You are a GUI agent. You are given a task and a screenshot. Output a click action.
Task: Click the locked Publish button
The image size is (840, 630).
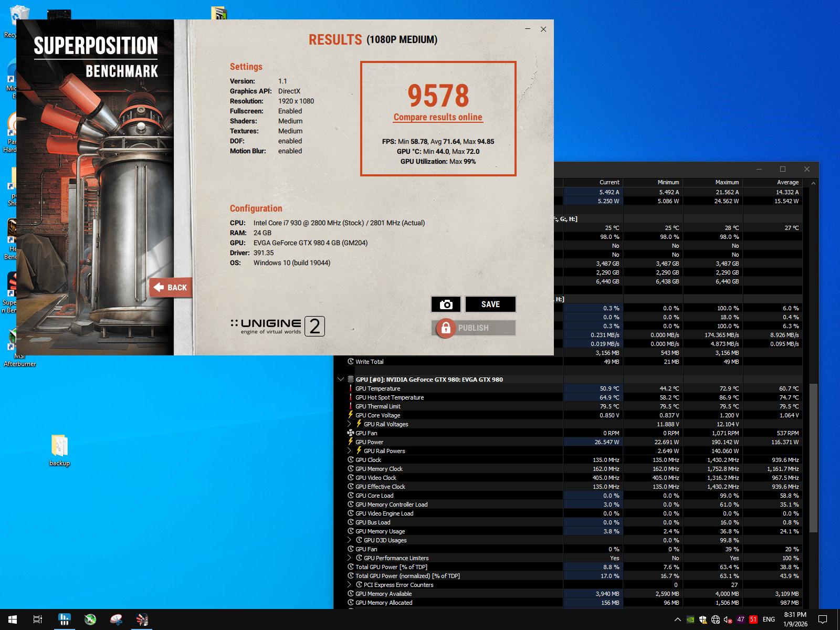[474, 328]
